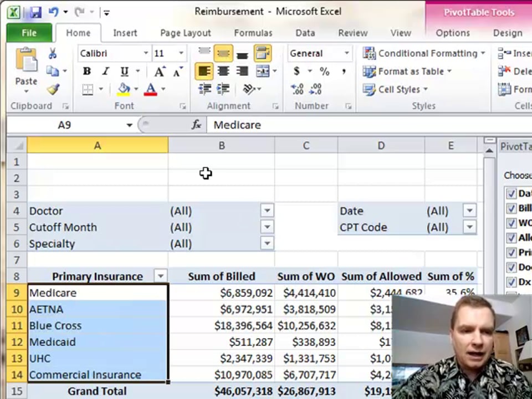Click the Excel application icon
Image resolution: width=532 pixels, height=399 pixels.
pos(13,12)
